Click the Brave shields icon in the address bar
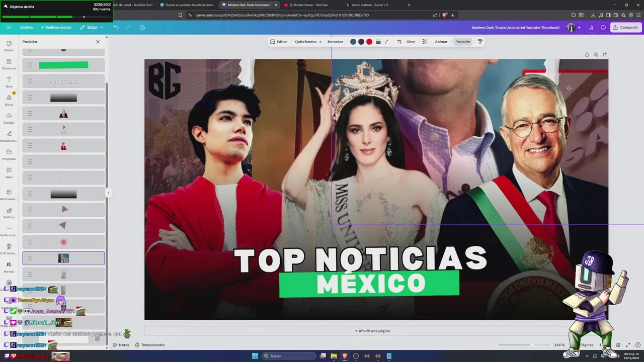 [x=444, y=15]
